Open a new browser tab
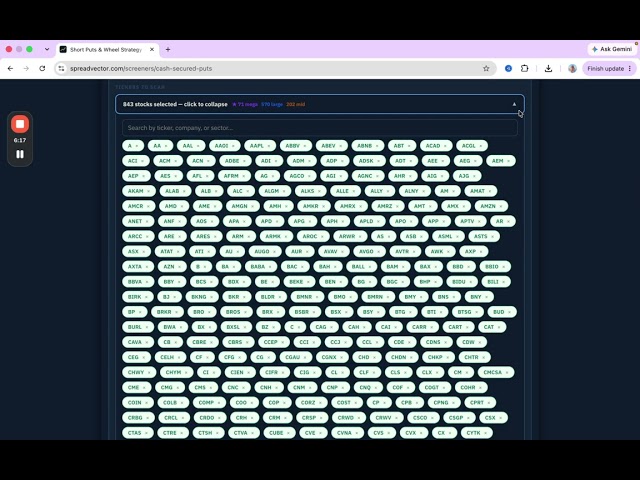The width and height of the screenshot is (640, 480). coord(168,49)
